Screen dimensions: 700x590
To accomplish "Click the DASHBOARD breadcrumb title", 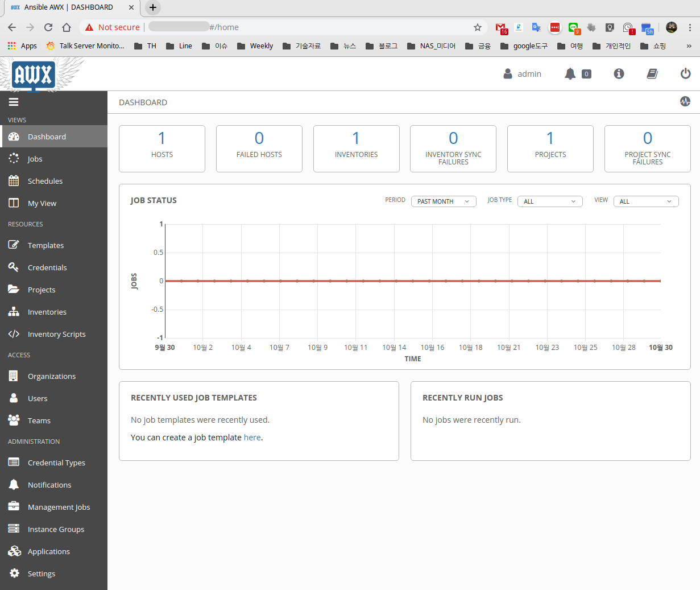I will (143, 102).
